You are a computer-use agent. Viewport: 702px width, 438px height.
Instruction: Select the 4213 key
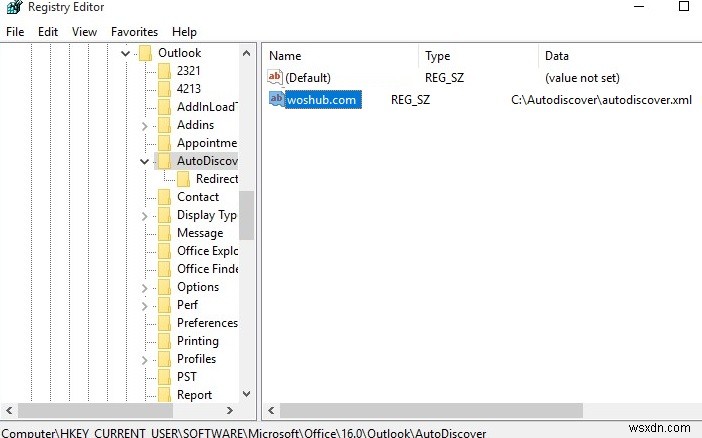(x=188, y=89)
